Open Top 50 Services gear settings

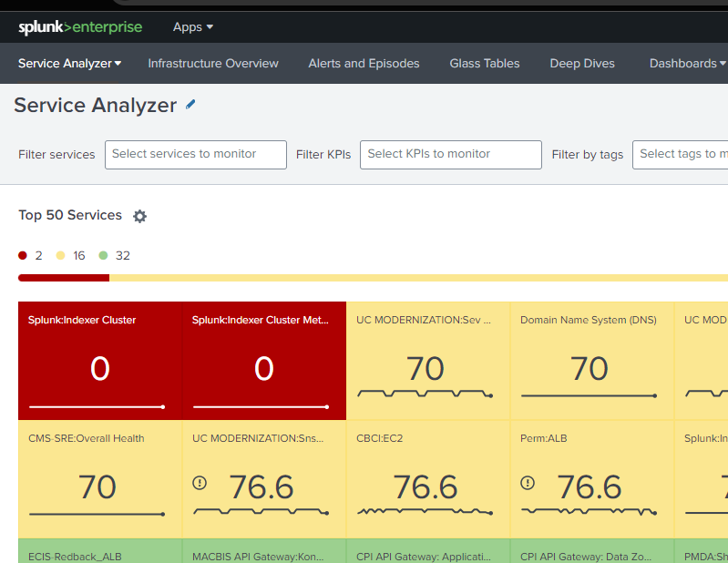click(139, 216)
